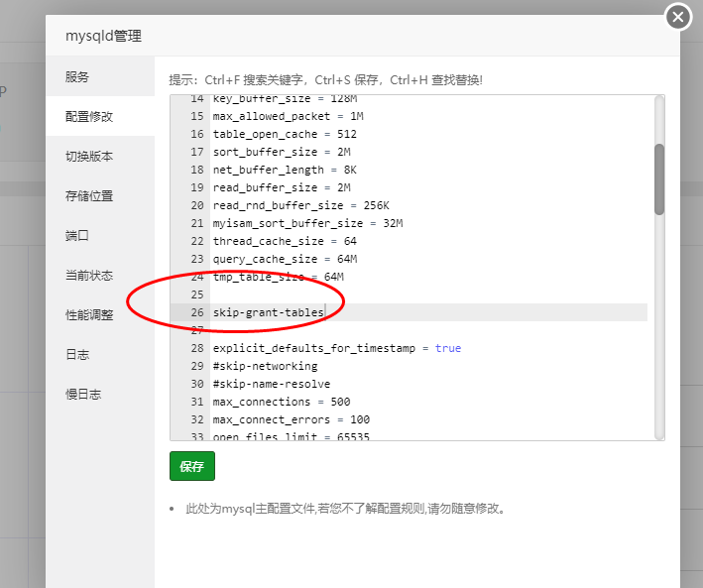The width and height of the screenshot is (703, 588).
Task: Click the mysql主配置文件 warning note
Action: click(x=345, y=509)
